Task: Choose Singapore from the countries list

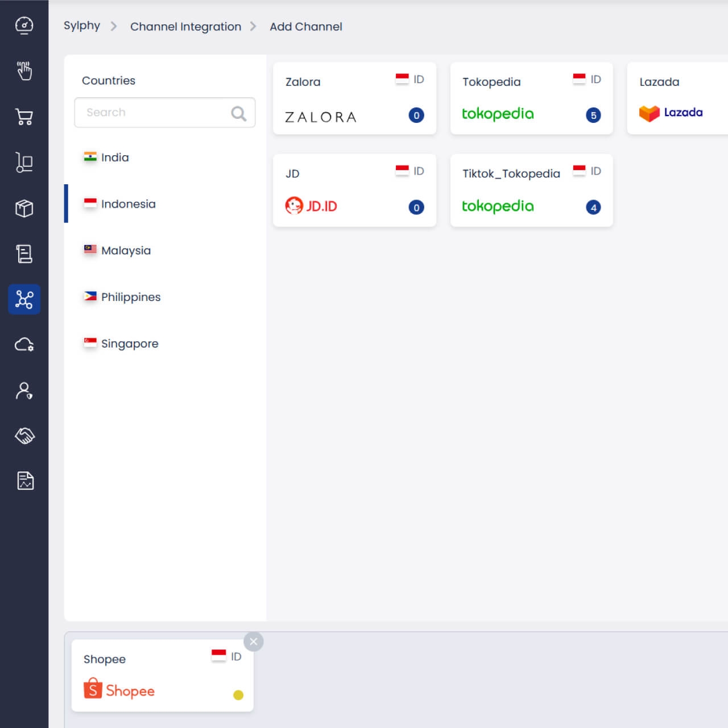Action: pos(129,344)
